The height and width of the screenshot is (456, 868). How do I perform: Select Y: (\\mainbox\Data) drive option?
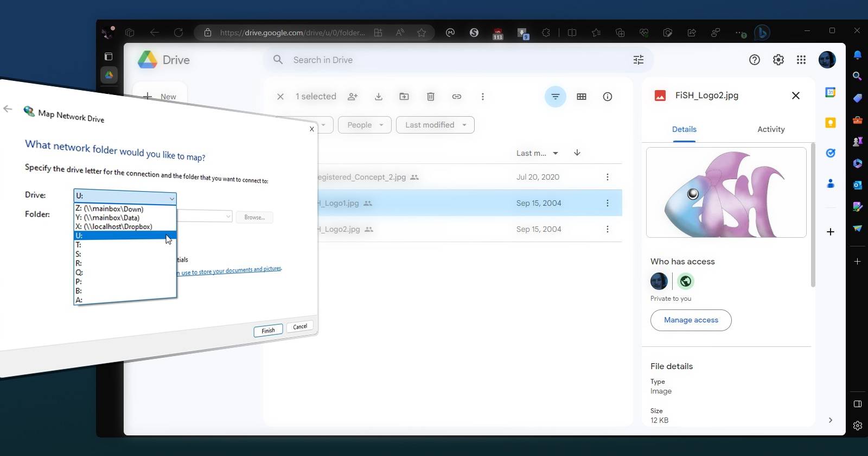(125, 218)
